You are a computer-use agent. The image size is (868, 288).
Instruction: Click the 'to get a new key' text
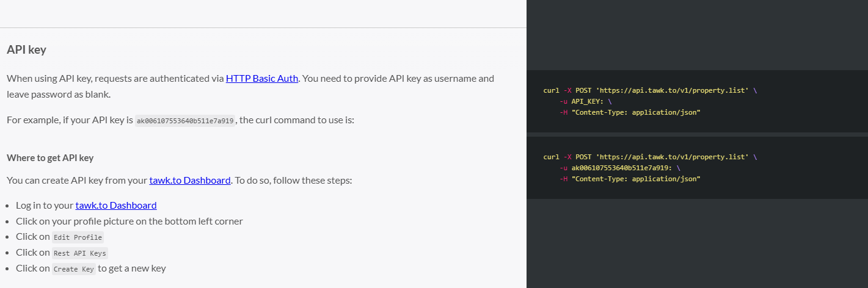(x=132, y=268)
